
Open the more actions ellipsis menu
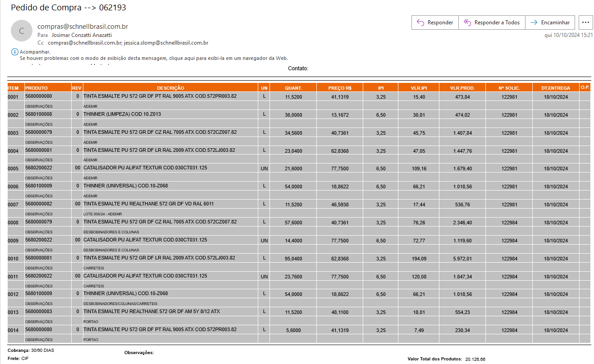tap(585, 23)
